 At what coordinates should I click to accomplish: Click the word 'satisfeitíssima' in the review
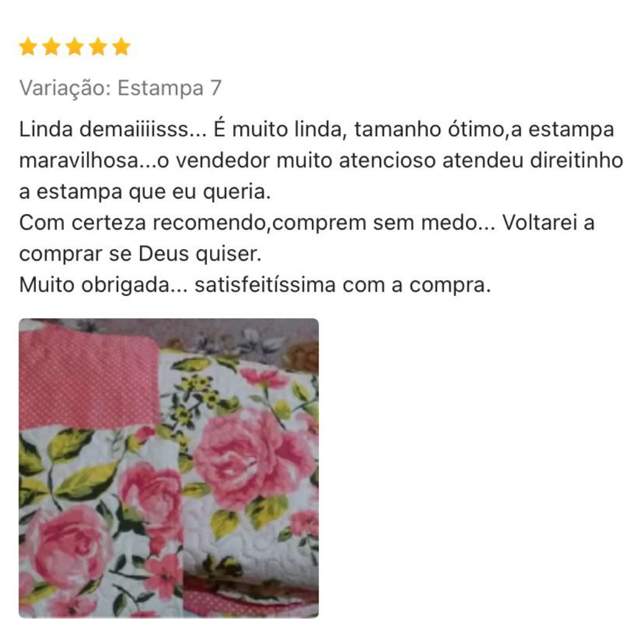tap(265, 285)
